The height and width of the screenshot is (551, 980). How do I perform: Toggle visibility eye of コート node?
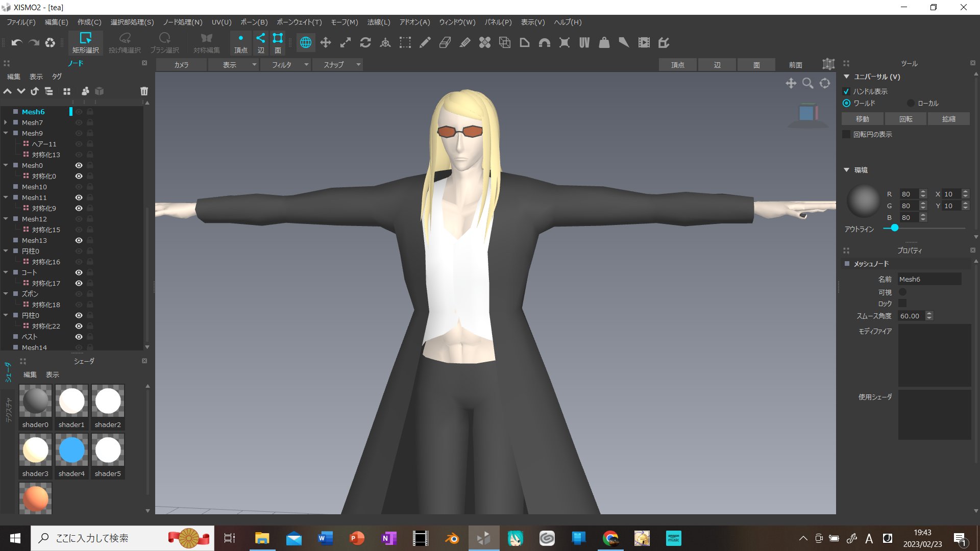(79, 272)
